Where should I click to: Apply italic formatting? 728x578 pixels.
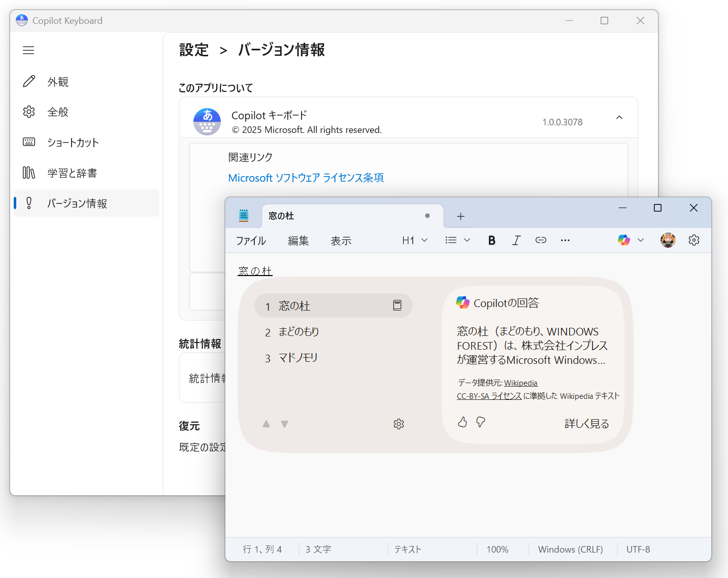(x=516, y=240)
